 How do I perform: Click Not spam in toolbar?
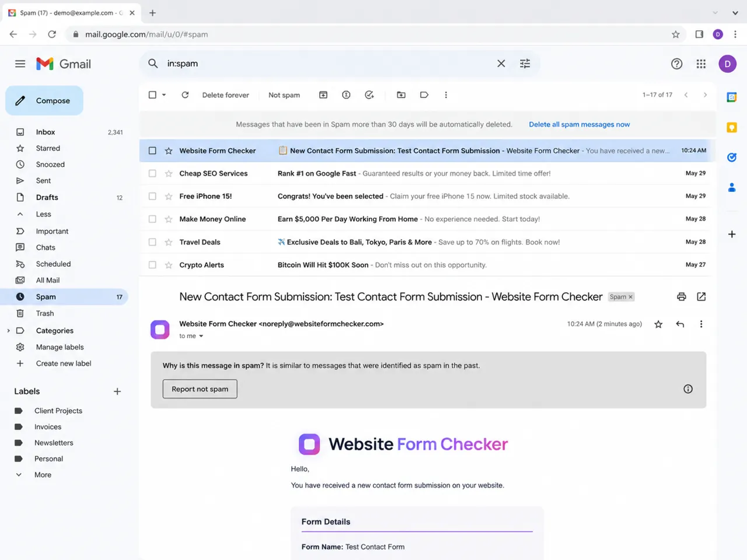[284, 94]
